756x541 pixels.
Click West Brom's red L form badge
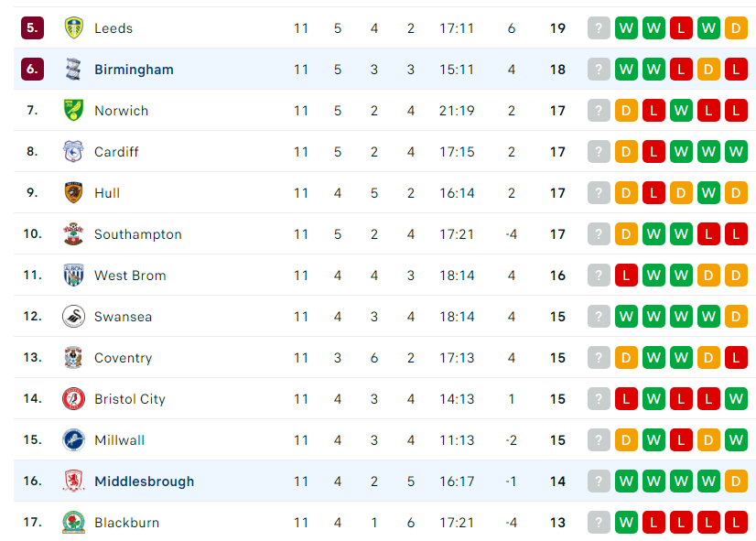tap(626, 276)
